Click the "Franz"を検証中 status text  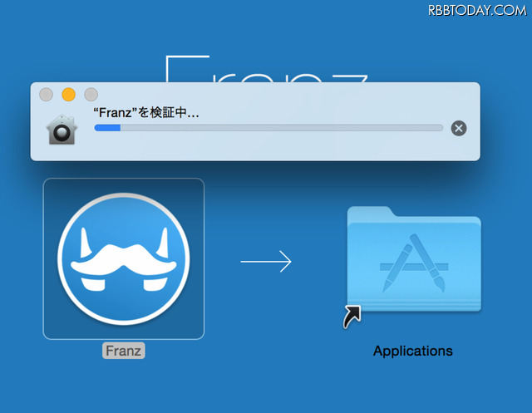(146, 112)
